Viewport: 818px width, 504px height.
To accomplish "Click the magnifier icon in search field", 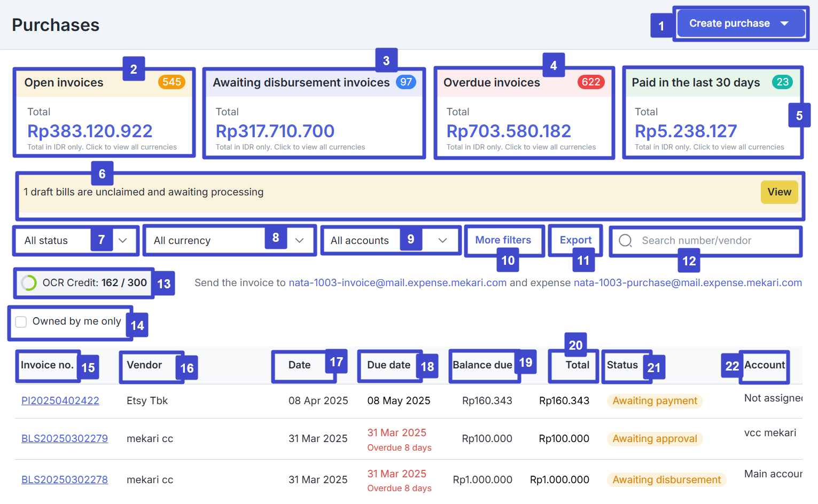I will (626, 241).
